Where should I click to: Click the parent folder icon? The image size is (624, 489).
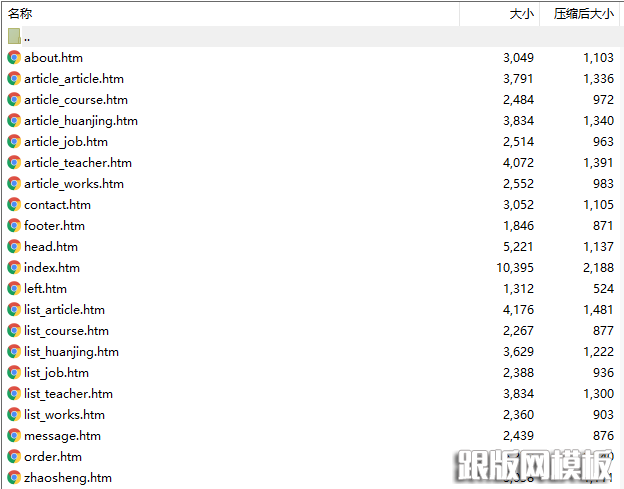(14, 37)
